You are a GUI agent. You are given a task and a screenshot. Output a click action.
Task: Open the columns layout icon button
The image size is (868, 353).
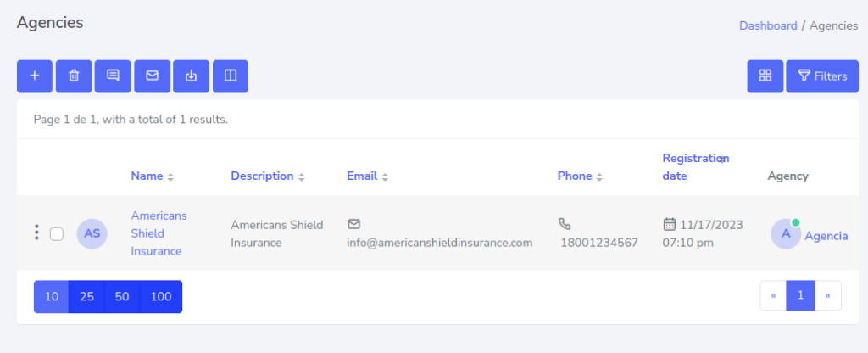point(231,76)
